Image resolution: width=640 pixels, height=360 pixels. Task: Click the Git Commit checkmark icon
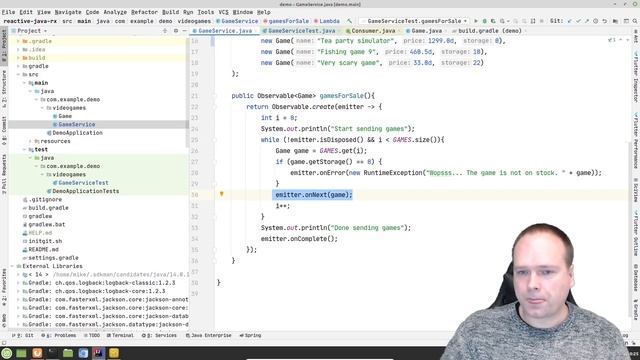(578, 21)
